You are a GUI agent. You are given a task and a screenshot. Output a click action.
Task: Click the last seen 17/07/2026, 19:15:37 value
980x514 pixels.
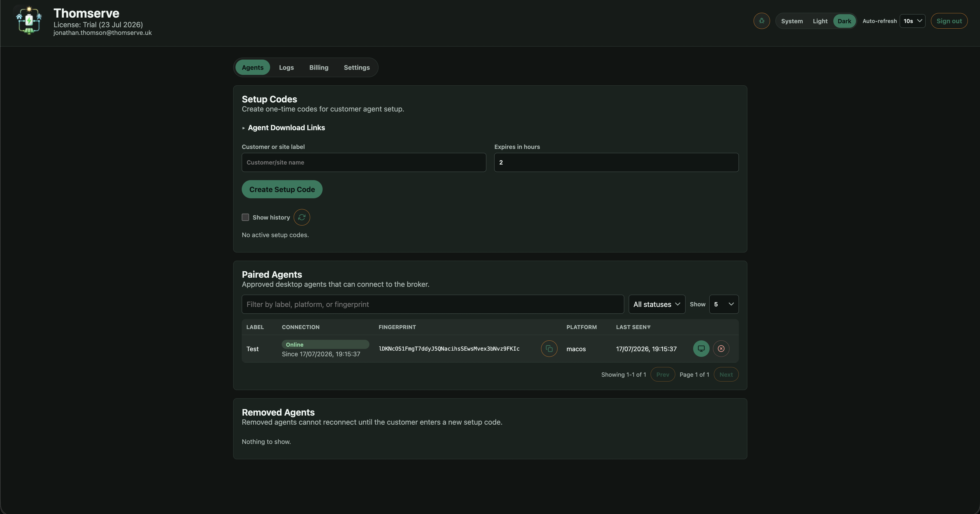[646, 349]
